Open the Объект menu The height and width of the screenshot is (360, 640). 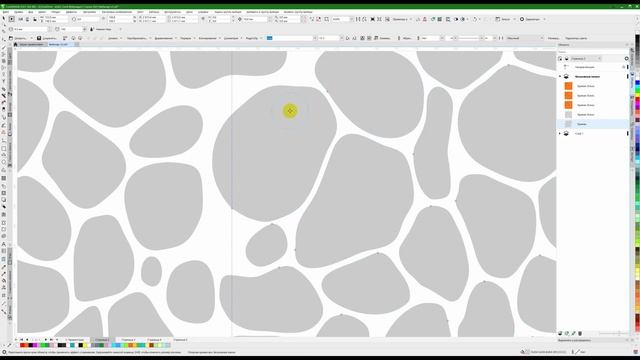click(56, 12)
